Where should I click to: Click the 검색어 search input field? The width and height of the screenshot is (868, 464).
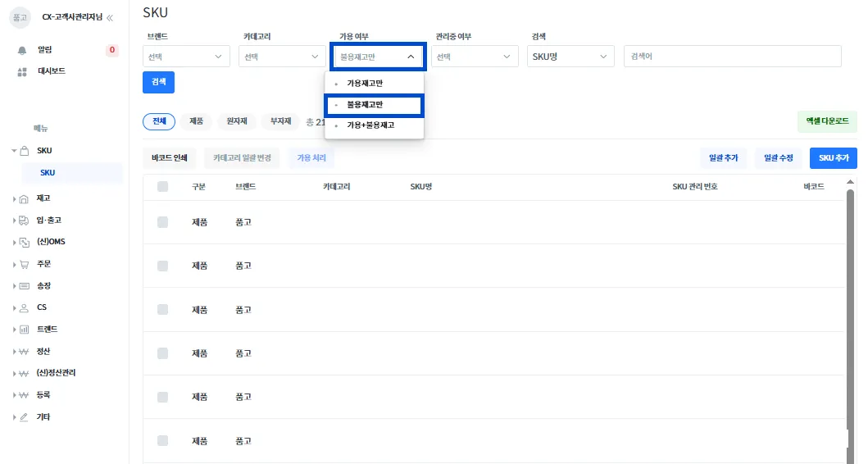(x=733, y=57)
